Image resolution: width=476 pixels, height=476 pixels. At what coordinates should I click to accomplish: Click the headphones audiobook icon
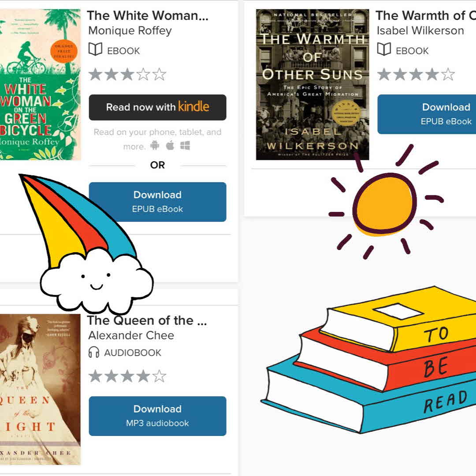[x=94, y=353]
